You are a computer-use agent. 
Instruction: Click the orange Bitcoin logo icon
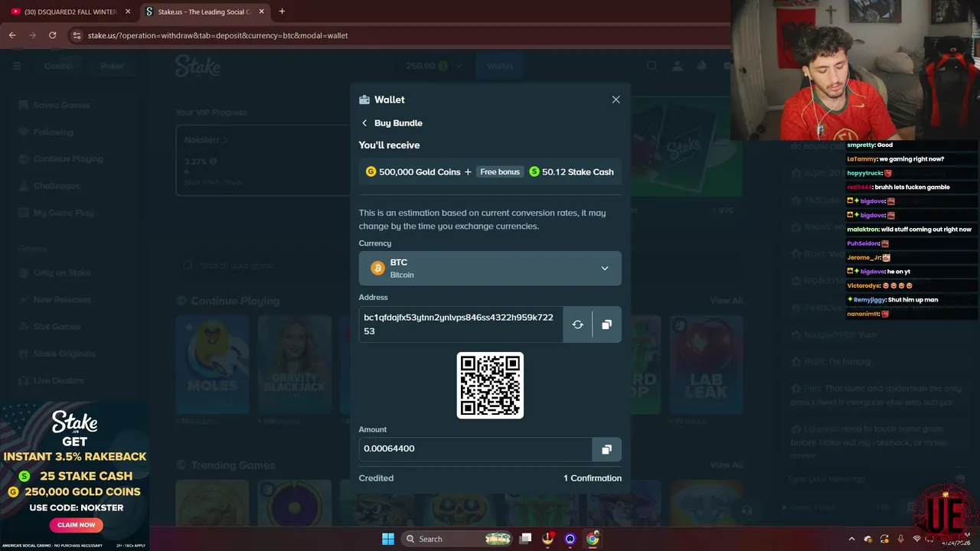click(377, 268)
